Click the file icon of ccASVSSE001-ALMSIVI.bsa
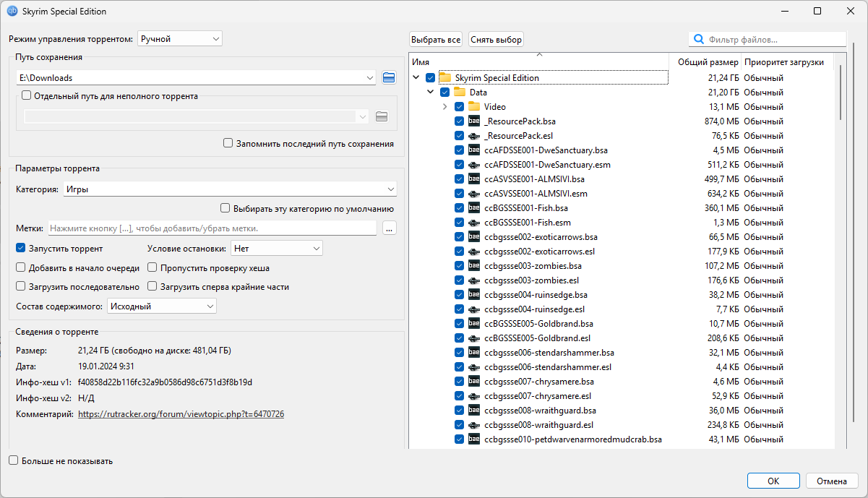The width and height of the screenshot is (868, 498). tap(474, 179)
